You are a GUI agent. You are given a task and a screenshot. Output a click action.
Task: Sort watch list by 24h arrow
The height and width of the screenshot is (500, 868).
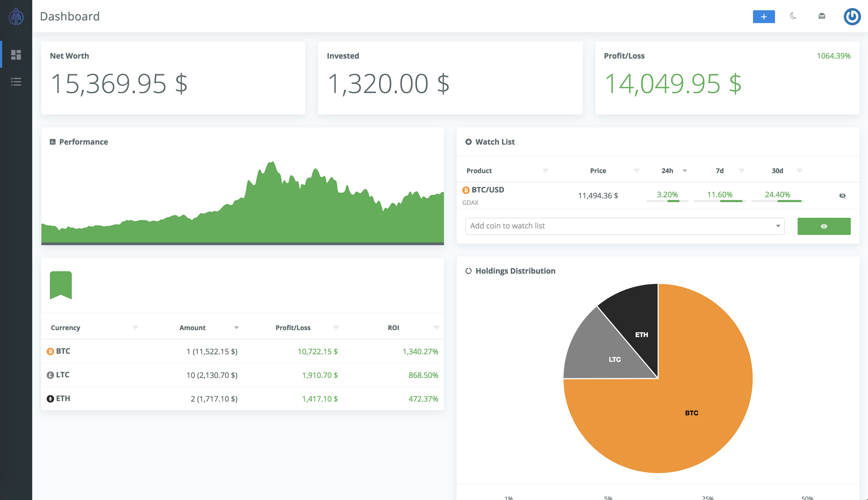point(685,171)
